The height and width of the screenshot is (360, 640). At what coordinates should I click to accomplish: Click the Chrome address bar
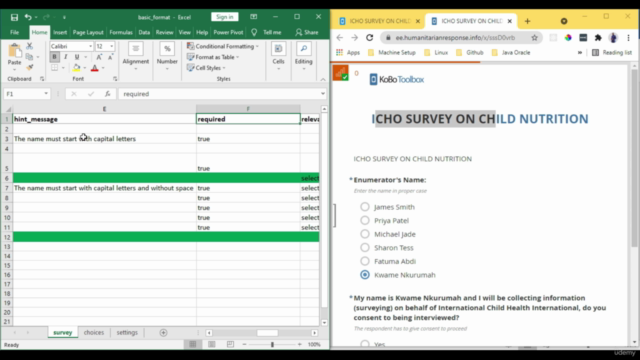point(455,38)
